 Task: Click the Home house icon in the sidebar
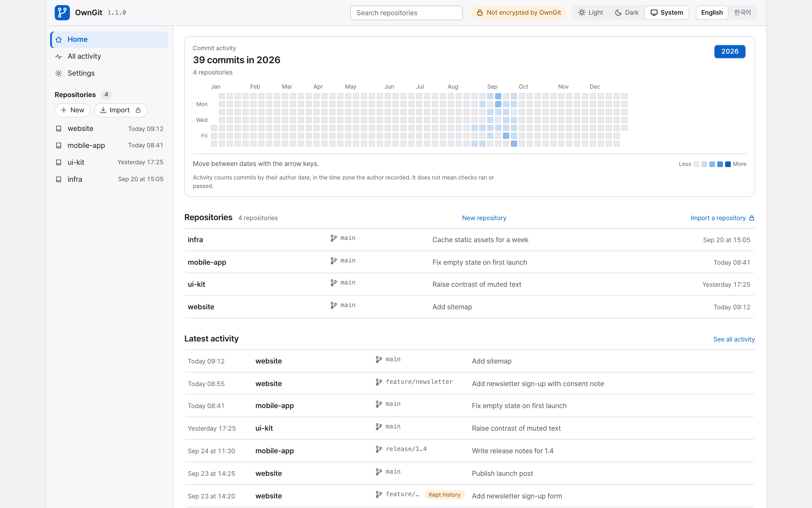59,39
